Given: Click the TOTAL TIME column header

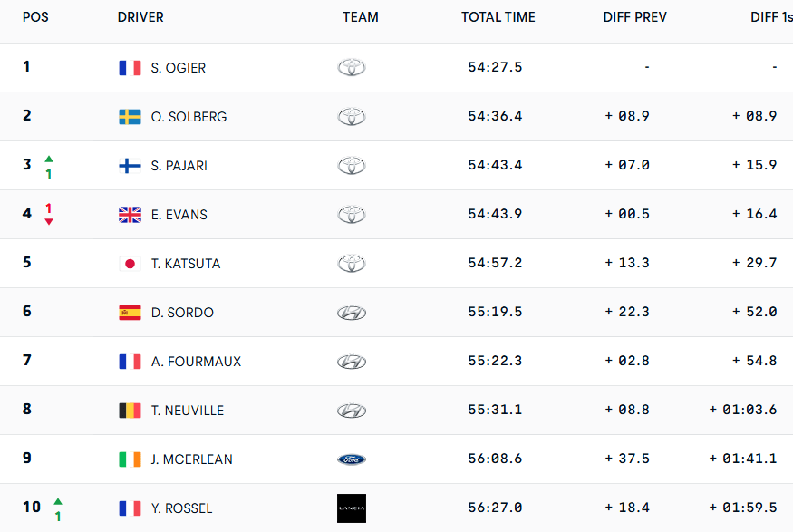Looking at the screenshot, I should (498, 17).
